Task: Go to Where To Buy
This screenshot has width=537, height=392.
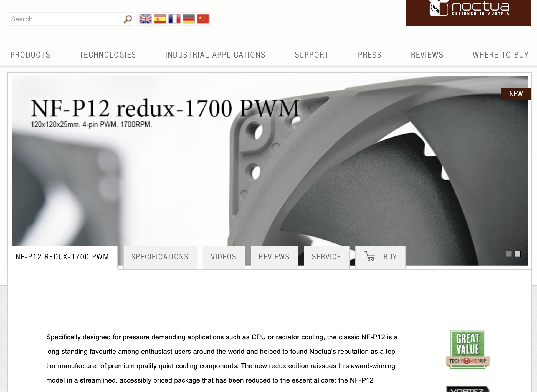Action: (501, 55)
